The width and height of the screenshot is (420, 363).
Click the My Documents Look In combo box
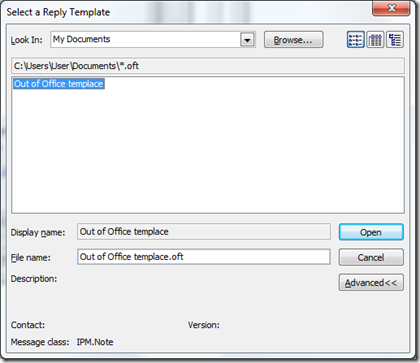(x=153, y=40)
